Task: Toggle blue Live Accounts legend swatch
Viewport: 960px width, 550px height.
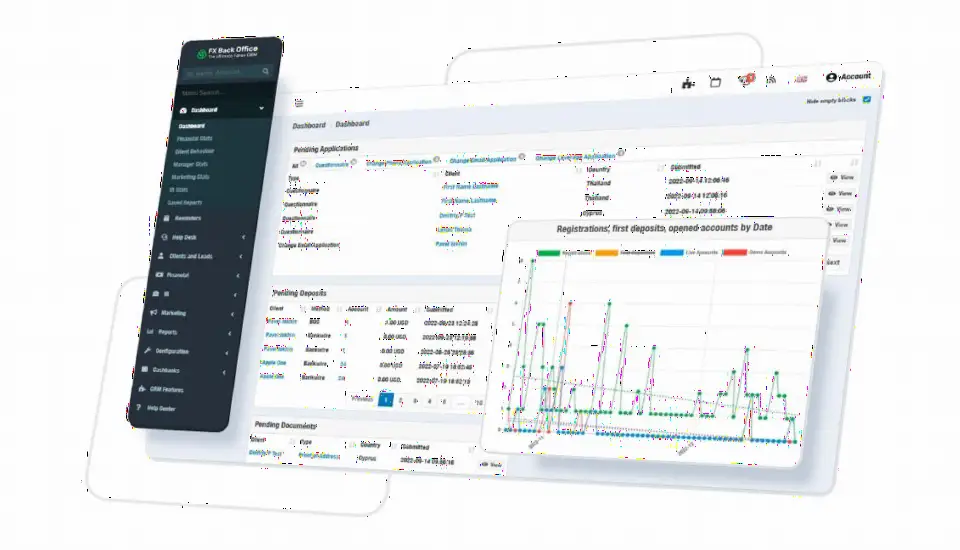Action: coord(672,252)
